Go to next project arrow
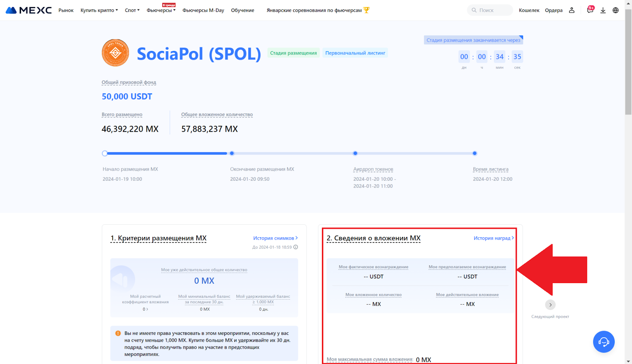The image size is (632, 364). [550, 305]
